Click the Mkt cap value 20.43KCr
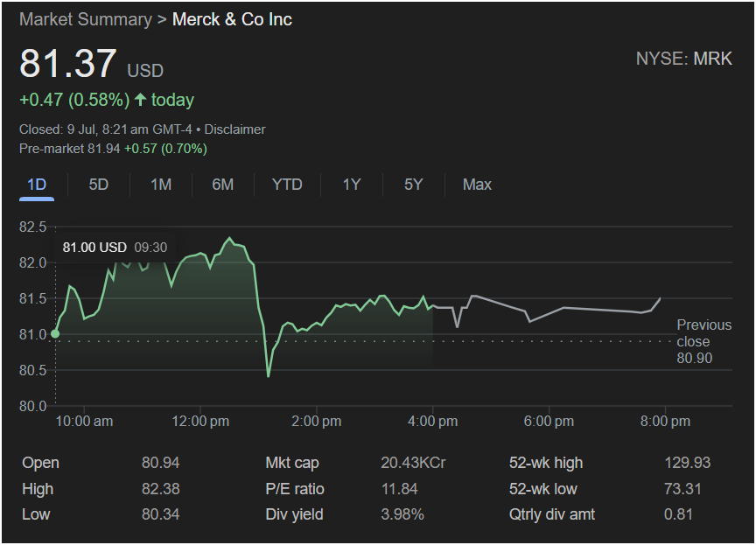Image resolution: width=756 pixels, height=545 pixels. pyautogui.click(x=413, y=463)
